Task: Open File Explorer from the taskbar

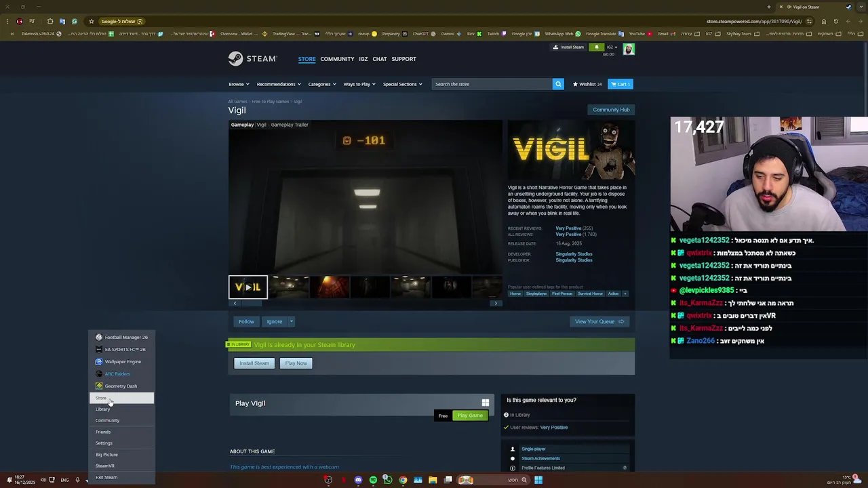Action: coord(433,480)
